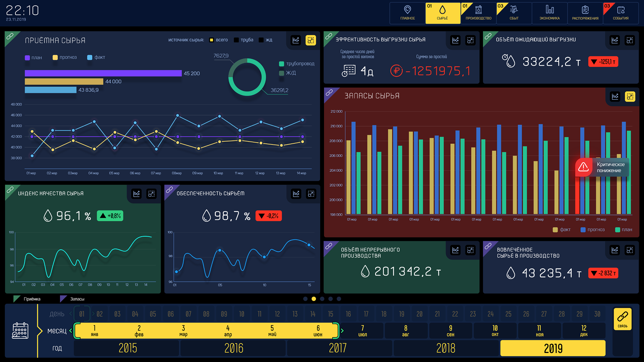The width and height of the screenshot is (644, 362).
Task: Click the yellow Связь link button
Action: coord(622,319)
